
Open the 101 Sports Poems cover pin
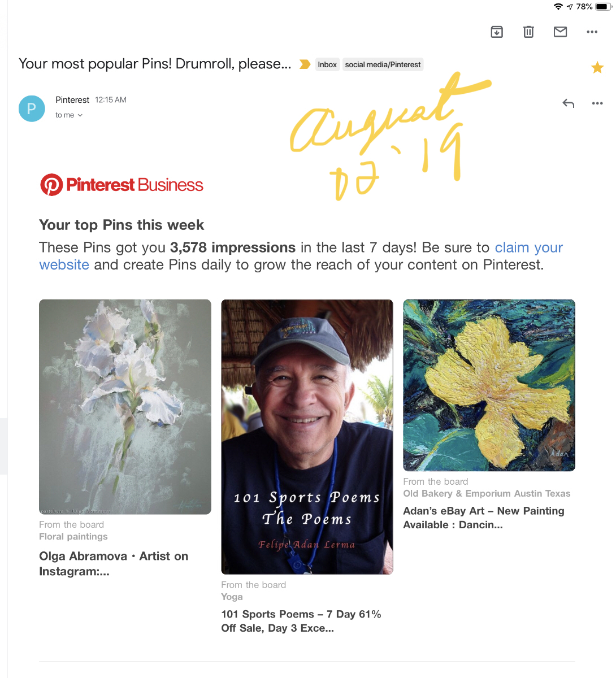[307, 436]
